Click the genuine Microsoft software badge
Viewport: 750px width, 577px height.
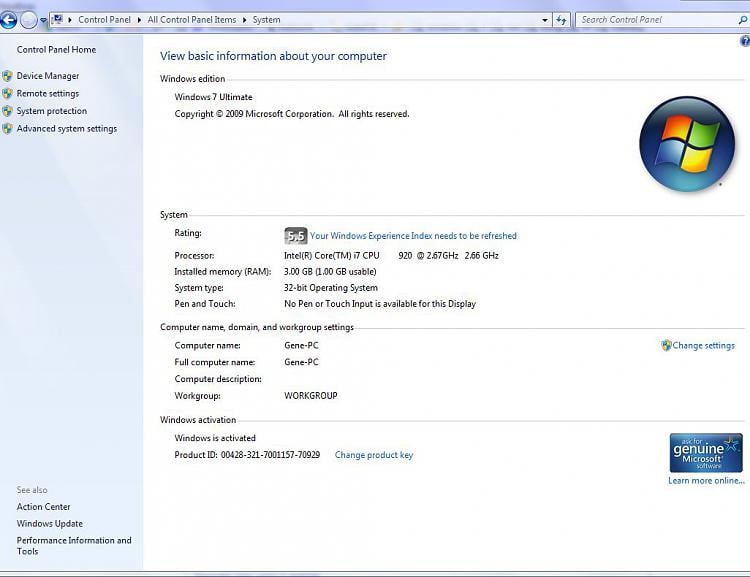point(706,453)
